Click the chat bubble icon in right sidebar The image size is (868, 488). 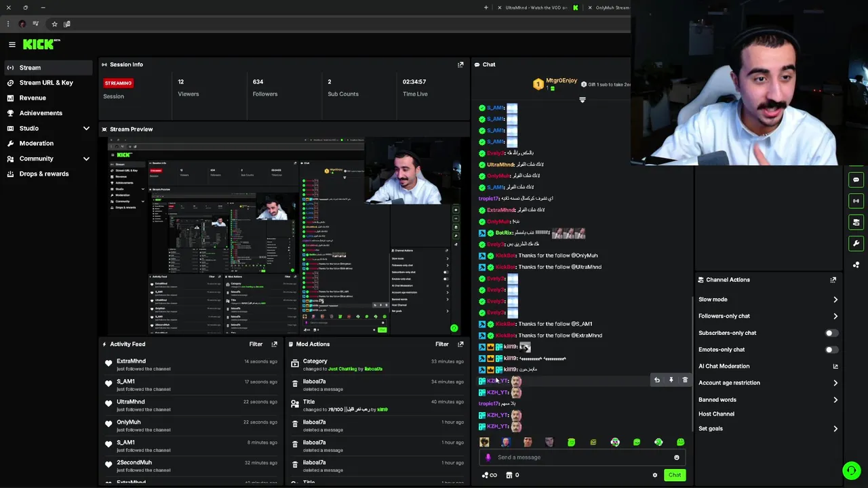(x=856, y=180)
